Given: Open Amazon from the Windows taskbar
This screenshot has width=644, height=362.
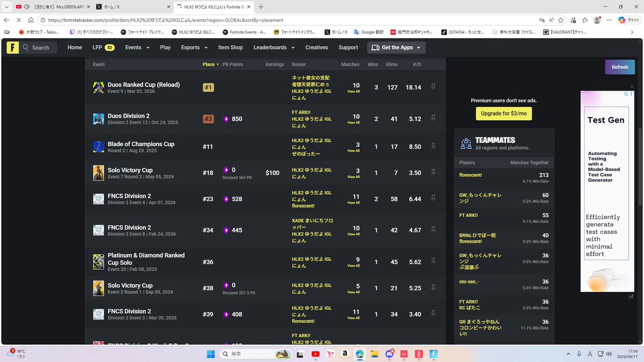Looking at the screenshot, I should point(345,354).
